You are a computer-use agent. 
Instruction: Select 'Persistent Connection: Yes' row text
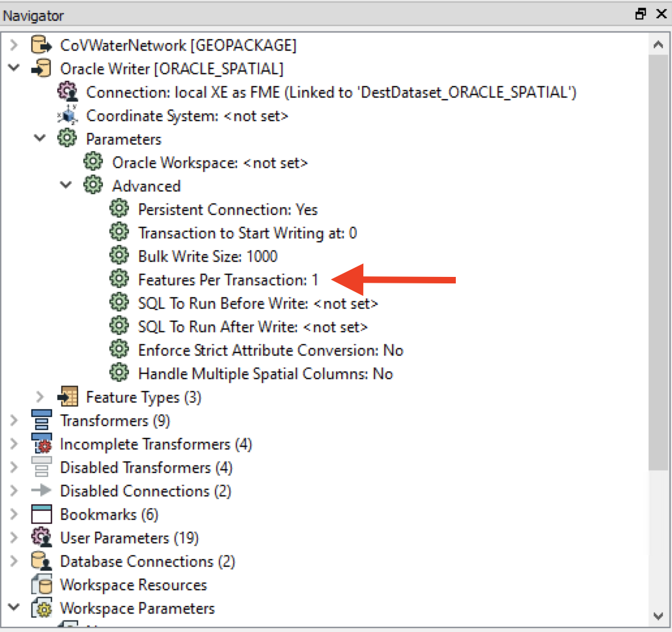(227, 210)
